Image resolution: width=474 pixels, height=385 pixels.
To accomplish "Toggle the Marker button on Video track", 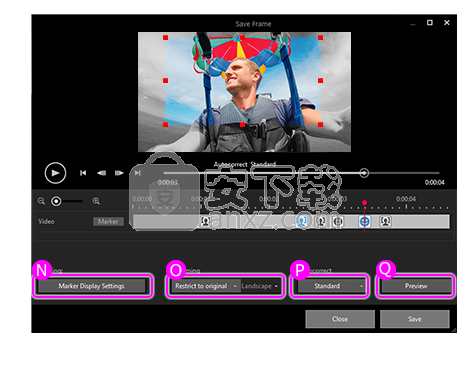I will pos(108,221).
